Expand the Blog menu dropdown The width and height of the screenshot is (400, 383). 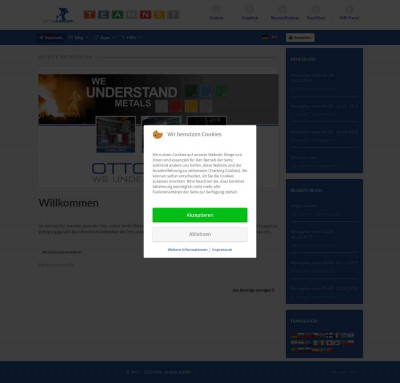point(78,38)
